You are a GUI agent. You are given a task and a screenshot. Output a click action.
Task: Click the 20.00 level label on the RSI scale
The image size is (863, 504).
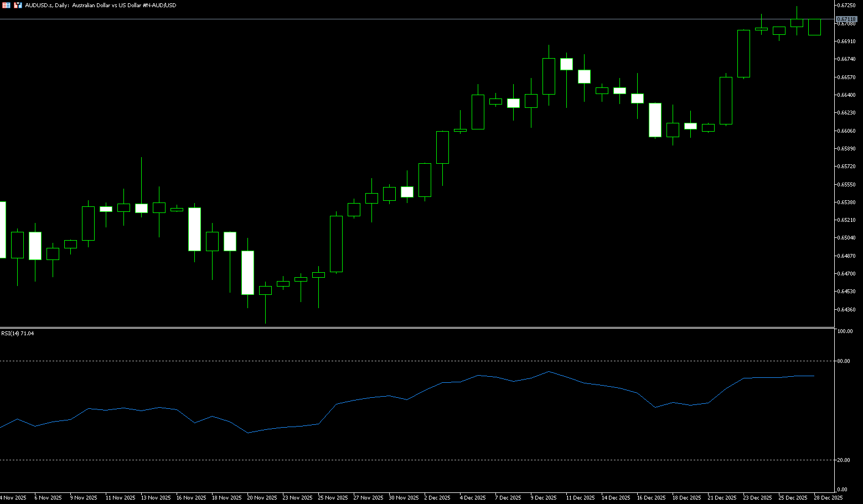[844, 460]
